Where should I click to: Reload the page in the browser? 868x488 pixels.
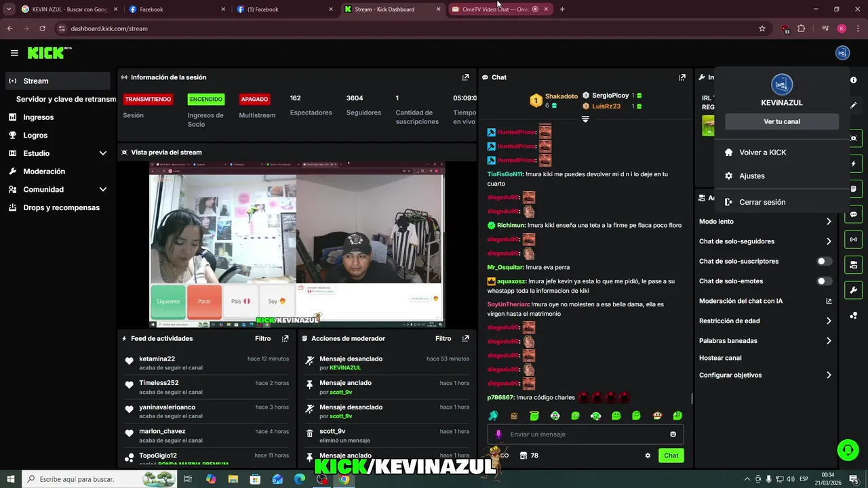pyautogui.click(x=42, y=28)
